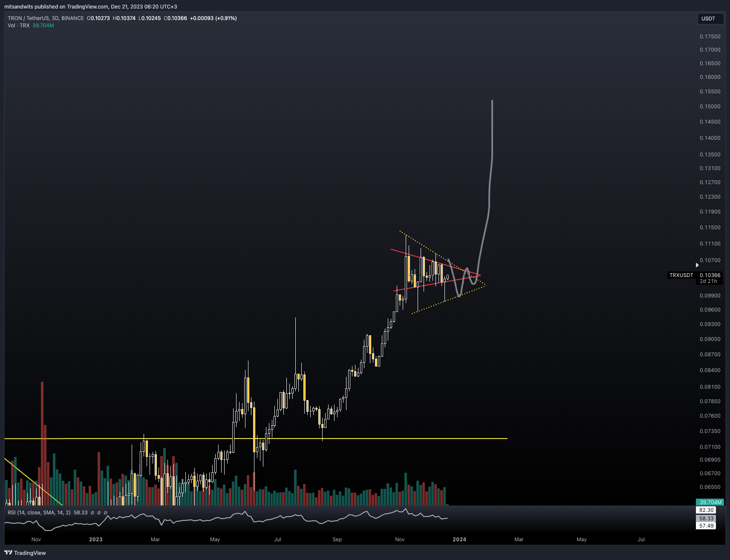
Task: Click the volume value 39.704M in legend
Action: pyautogui.click(x=43, y=26)
